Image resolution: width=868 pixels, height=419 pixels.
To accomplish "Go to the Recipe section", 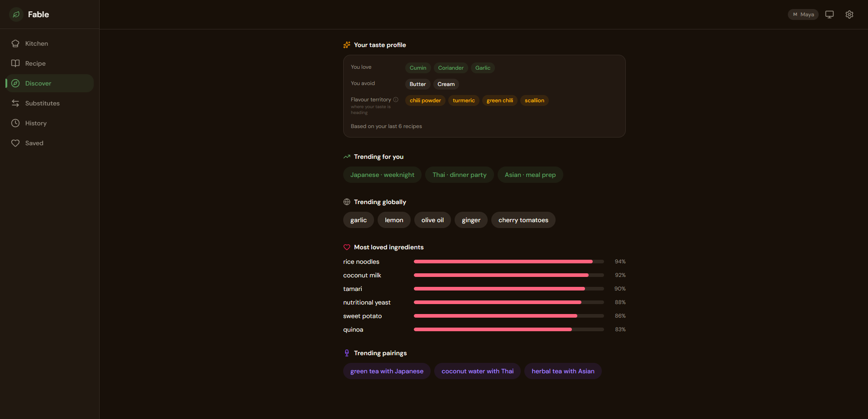I will 49,63.
